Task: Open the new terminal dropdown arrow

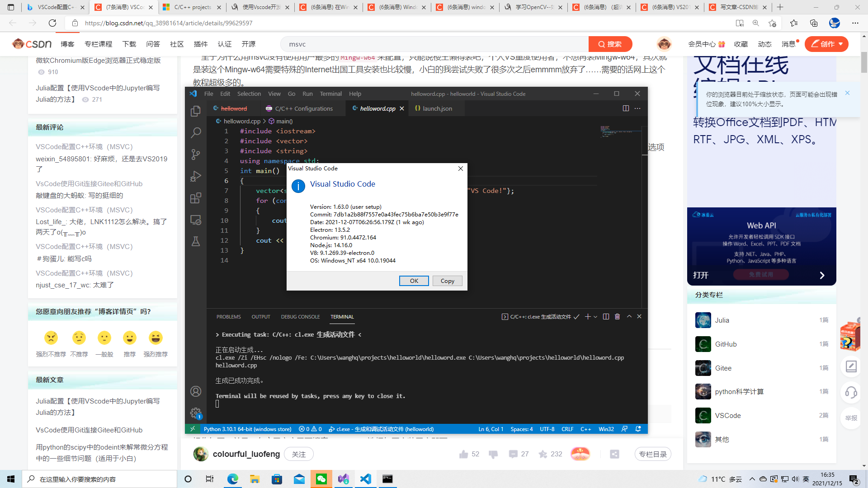Action: (595, 317)
